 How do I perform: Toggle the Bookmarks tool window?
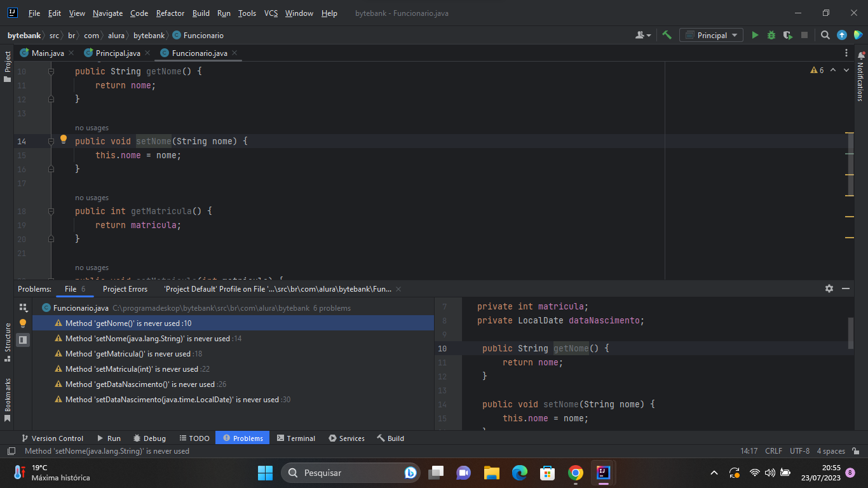tap(8, 400)
